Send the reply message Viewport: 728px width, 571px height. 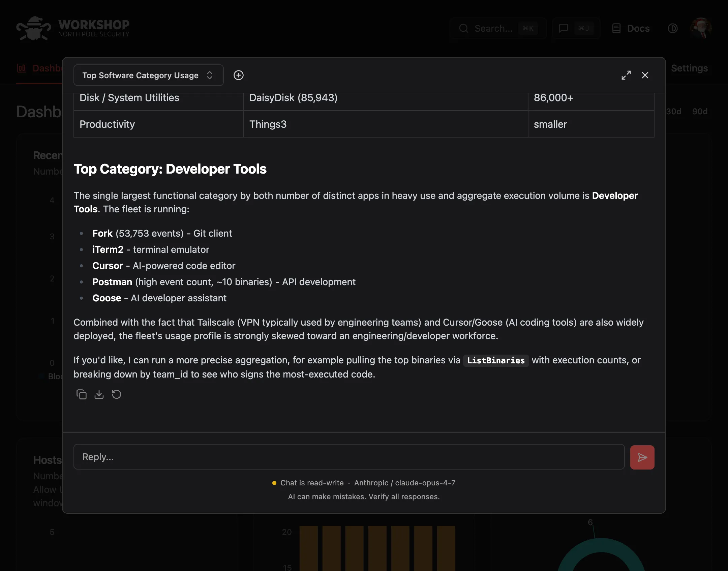642,457
